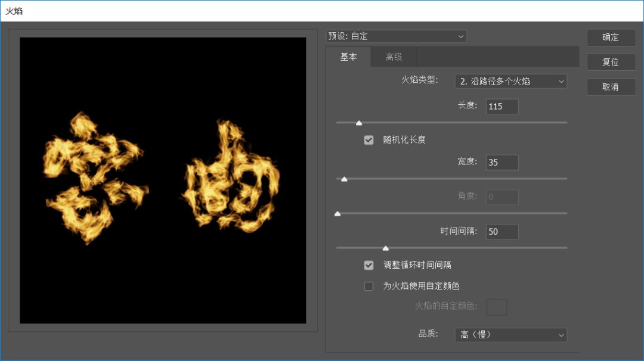Click the 取消 cancel button
Screen dimensions: 644x361
click(x=610, y=87)
